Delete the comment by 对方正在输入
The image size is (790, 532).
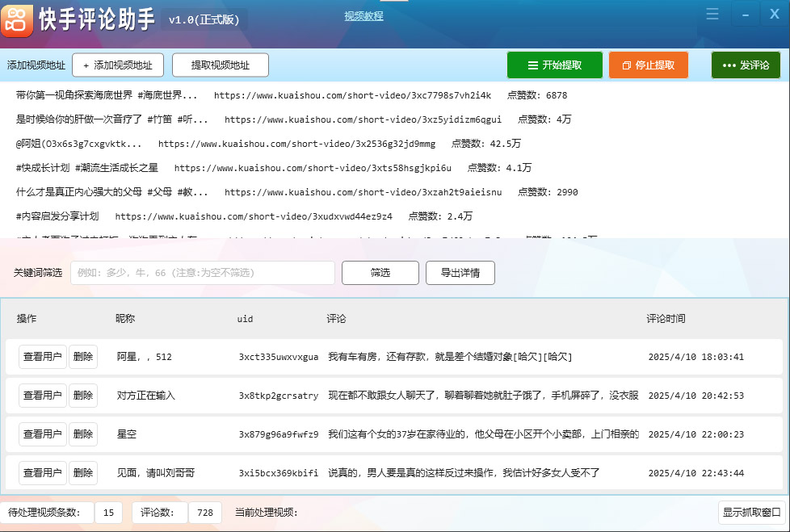tap(83, 396)
